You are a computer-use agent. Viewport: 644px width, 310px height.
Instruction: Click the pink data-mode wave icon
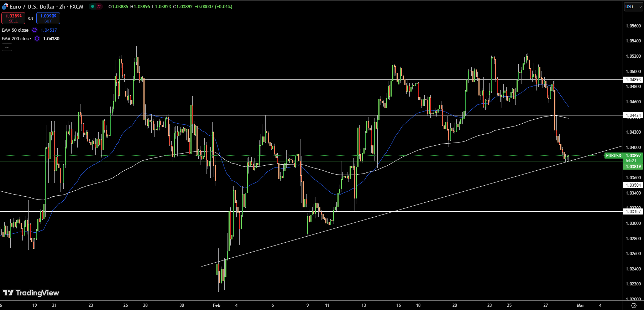pyautogui.click(x=99, y=6)
